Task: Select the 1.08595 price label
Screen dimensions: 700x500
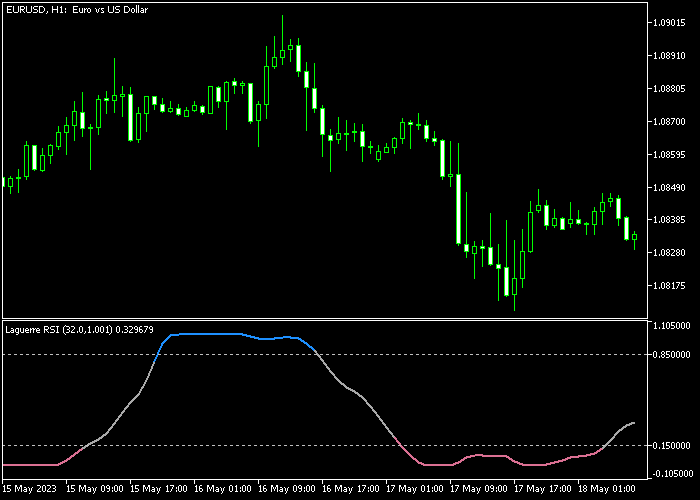Action: tap(669, 154)
